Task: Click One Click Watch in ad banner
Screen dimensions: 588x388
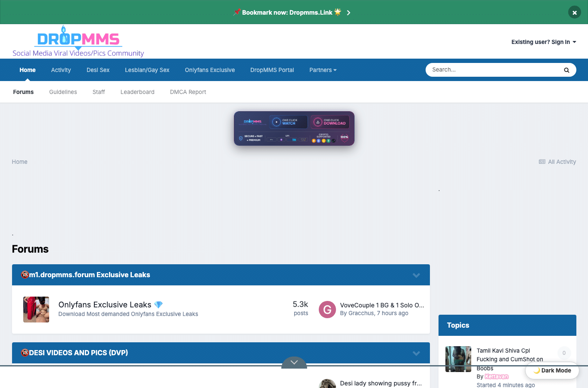Action: [x=289, y=122]
